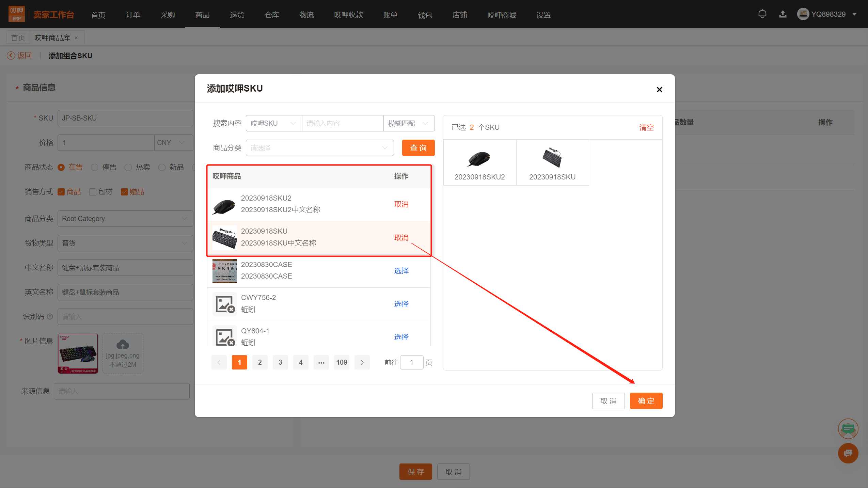Uncheck the 赠品 checkbox

coord(124,192)
